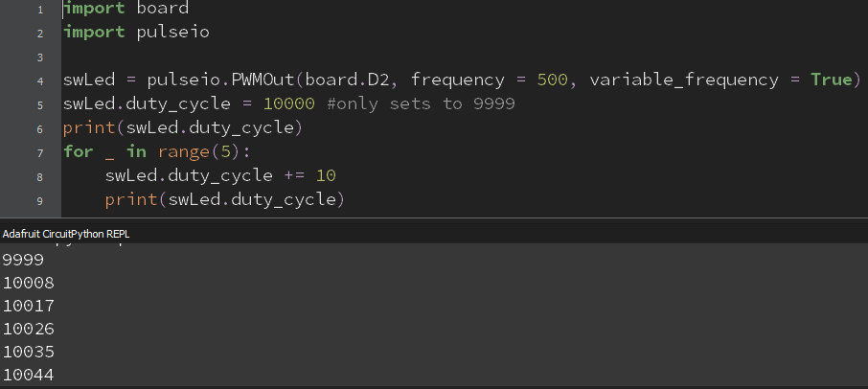868x389 pixels.
Task: Click the 10008 output line in REPL
Action: click(x=29, y=284)
